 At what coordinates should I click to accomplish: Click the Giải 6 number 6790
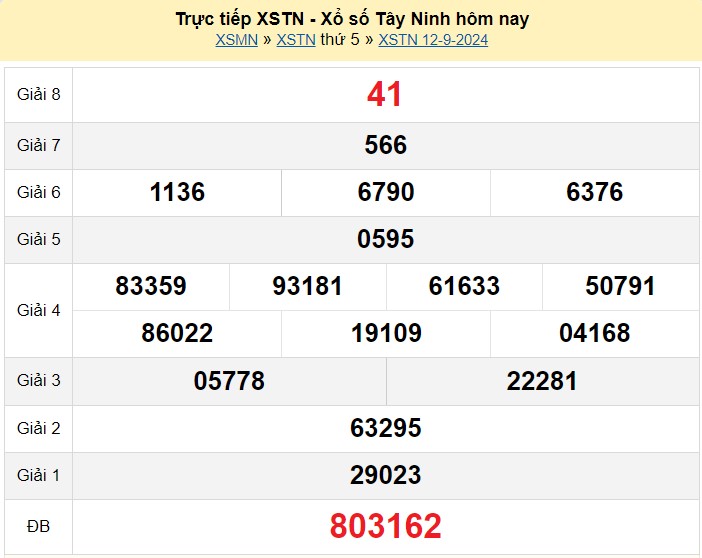tap(385, 192)
